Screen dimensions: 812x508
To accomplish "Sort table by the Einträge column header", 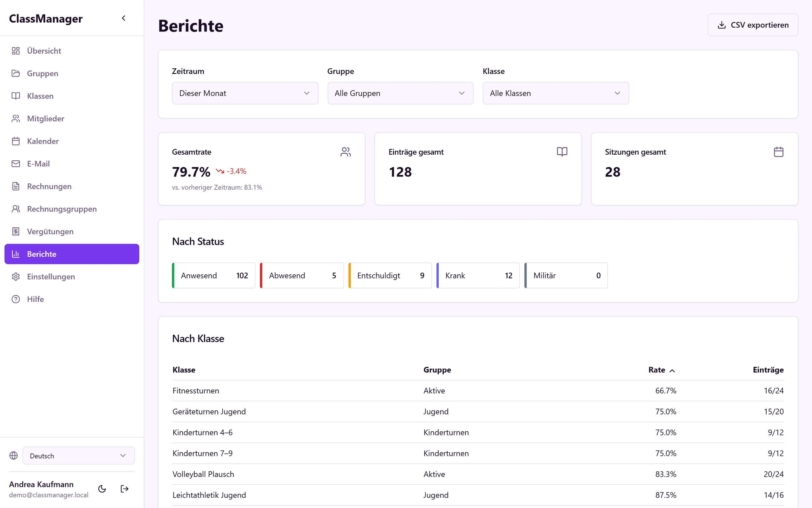I will coord(768,370).
